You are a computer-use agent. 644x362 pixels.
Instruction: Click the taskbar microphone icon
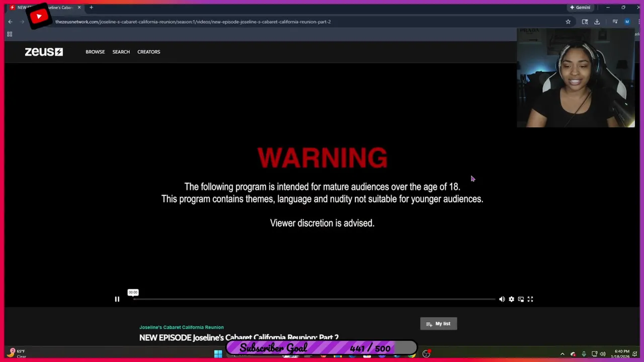(x=584, y=354)
